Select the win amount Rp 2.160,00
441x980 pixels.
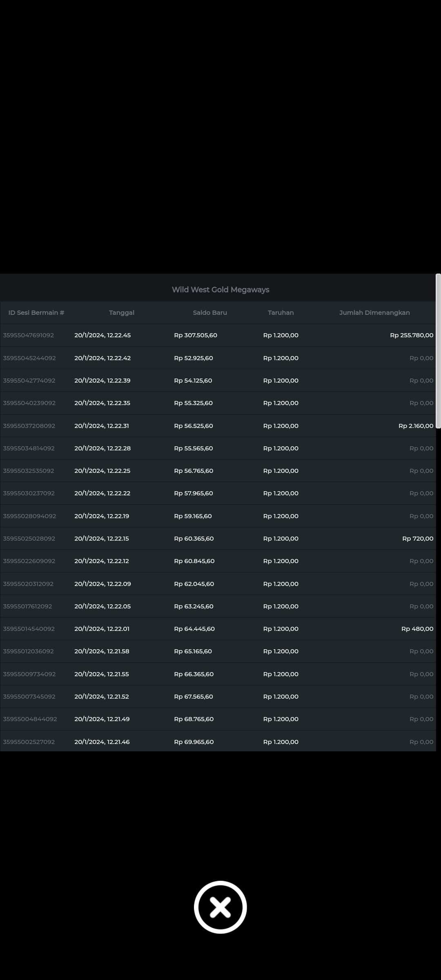pyautogui.click(x=416, y=425)
